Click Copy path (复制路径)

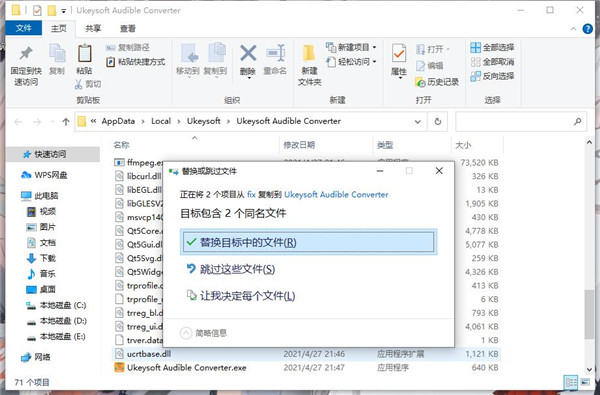(x=128, y=47)
